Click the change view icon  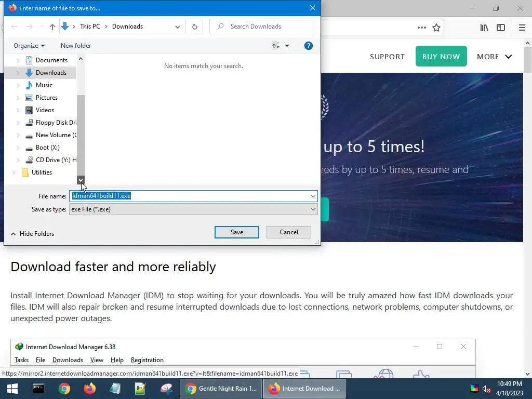click(275, 46)
